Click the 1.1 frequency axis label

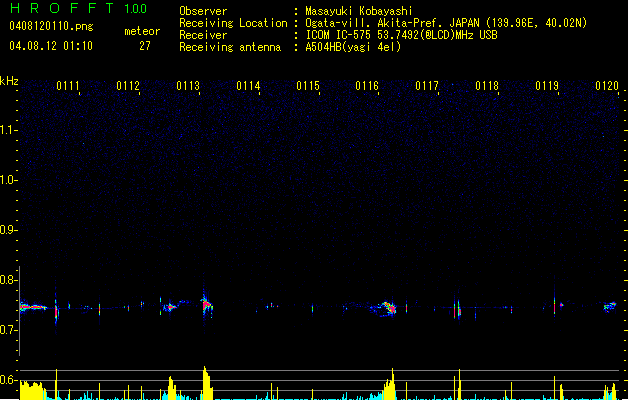(x=8, y=130)
